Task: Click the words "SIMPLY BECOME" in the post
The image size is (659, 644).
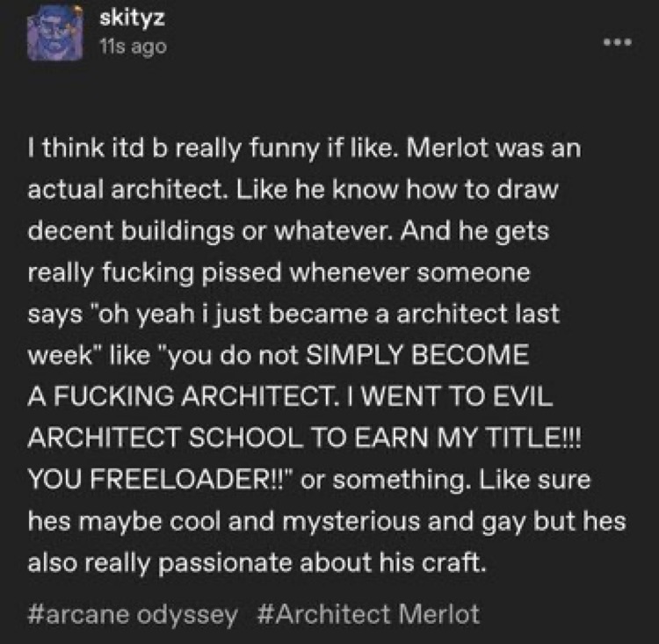Action: [x=437, y=354]
